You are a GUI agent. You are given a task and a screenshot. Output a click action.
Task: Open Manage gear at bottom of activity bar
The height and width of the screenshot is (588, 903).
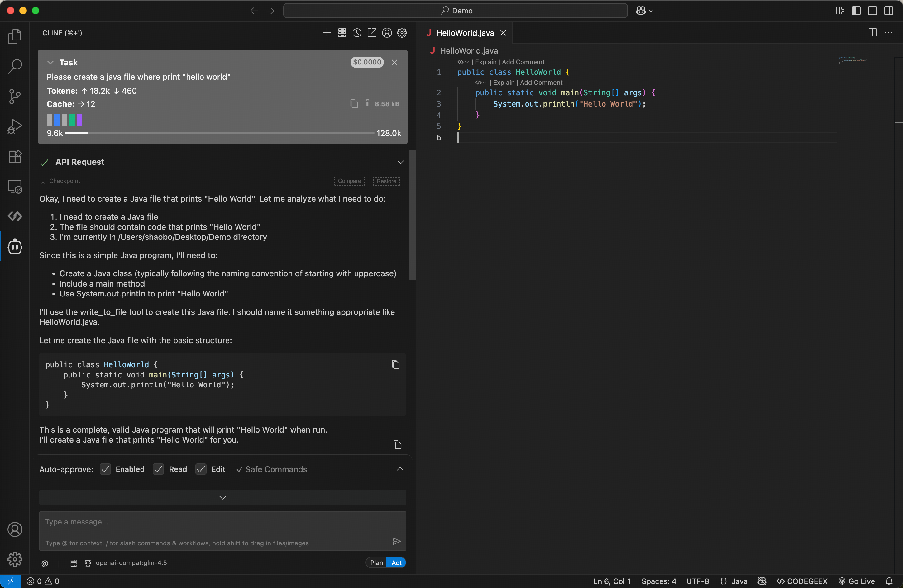tap(15, 559)
